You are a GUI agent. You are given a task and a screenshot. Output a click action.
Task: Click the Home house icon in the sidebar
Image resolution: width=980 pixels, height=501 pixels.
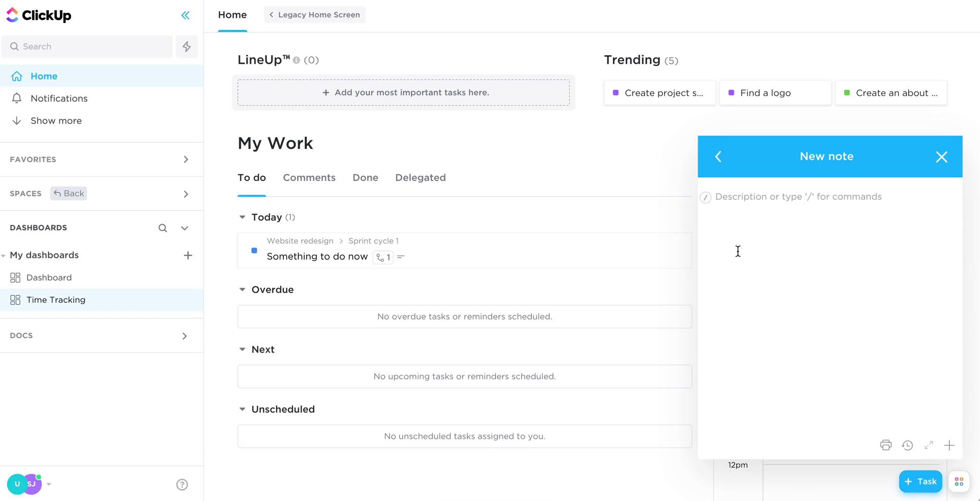pos(17,76)
